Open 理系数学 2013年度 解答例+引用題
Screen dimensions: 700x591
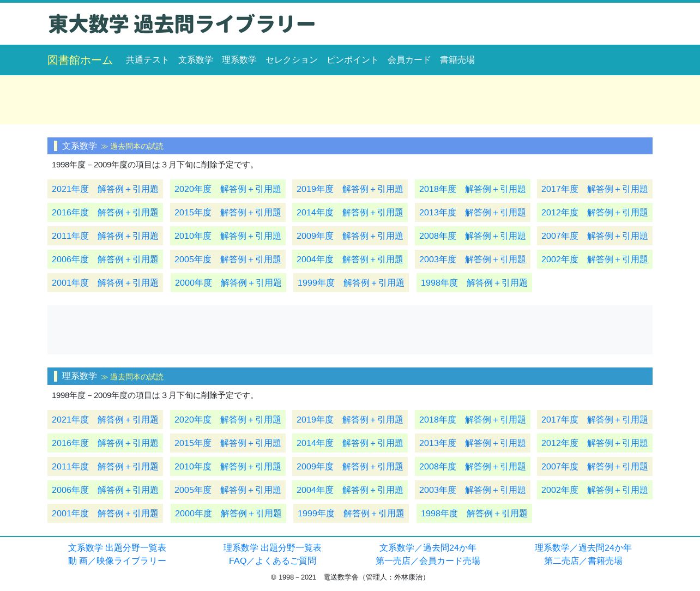coord(473,443)
